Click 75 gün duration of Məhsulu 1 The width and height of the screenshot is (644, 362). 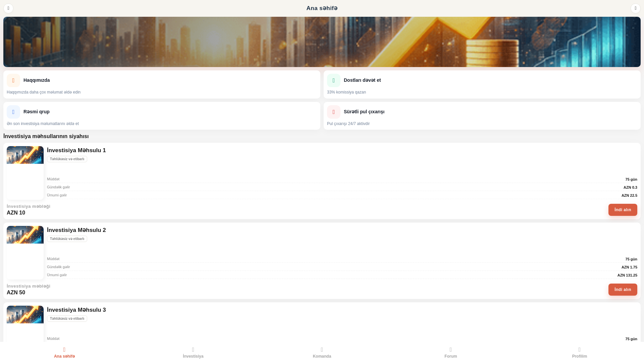(x=631, y=179)
